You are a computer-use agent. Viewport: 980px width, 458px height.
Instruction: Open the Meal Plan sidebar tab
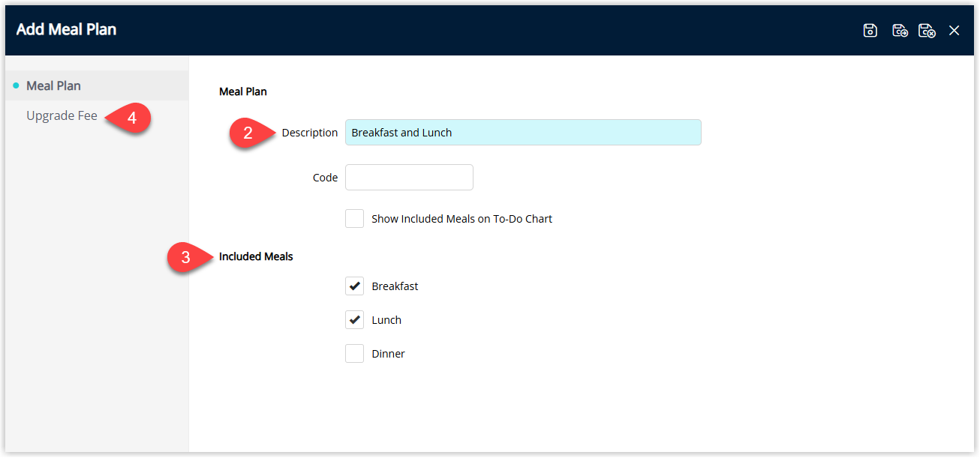click(x=97, y=85)
